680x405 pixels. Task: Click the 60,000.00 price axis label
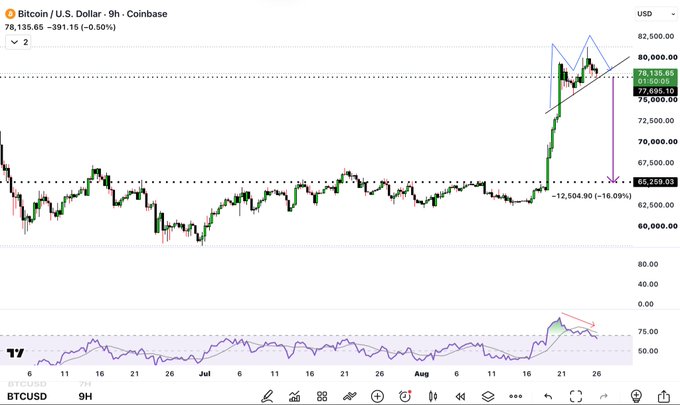657,226
